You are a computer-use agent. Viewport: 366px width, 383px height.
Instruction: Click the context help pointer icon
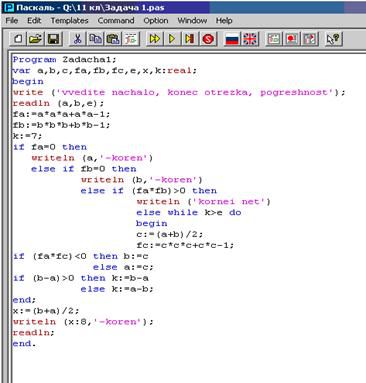click(333, 39)
